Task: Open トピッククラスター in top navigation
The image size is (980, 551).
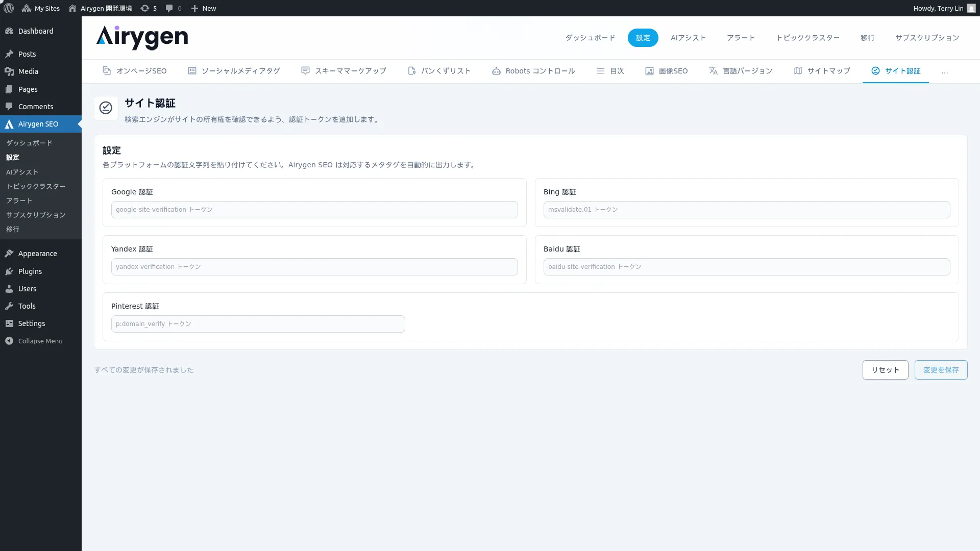Action: [807, 38]
